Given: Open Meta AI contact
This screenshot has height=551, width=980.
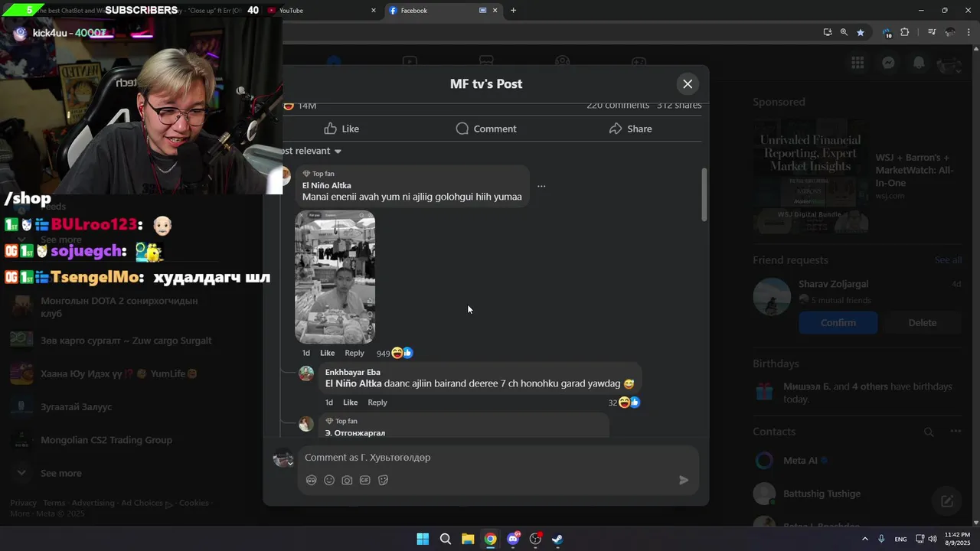Looking at the screenshot, I should (x=857, y=461).
